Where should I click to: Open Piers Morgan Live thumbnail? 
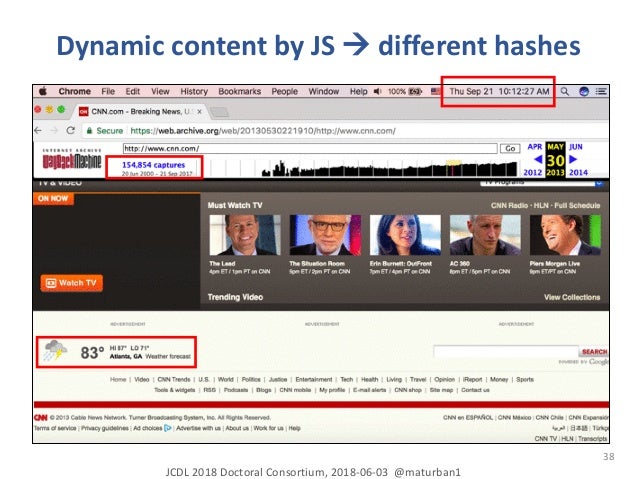coord(565,235)
